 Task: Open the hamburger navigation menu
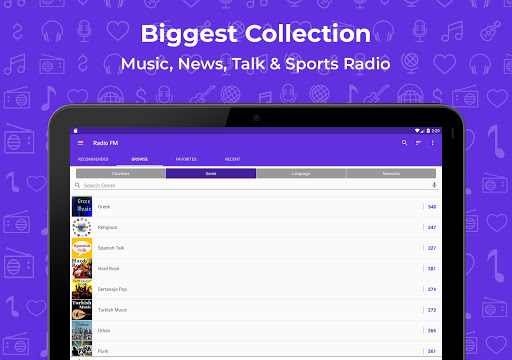(80, 143)
